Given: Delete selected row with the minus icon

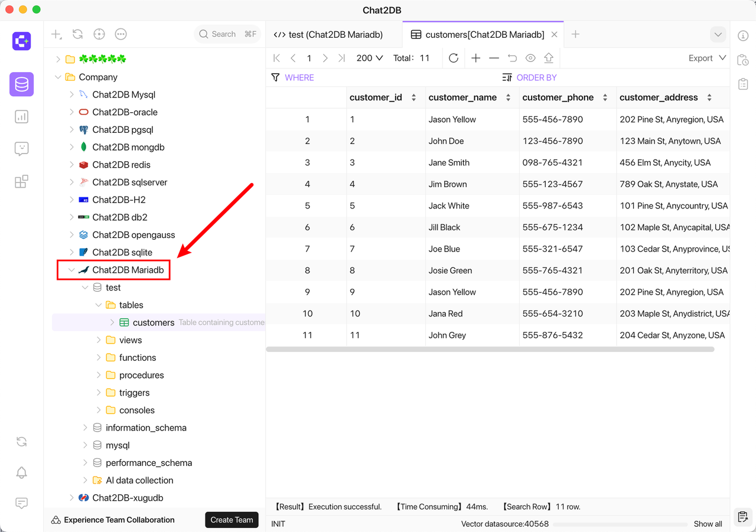Looking at the screenshot, I should pyautogui.click(x=494, y=58).
